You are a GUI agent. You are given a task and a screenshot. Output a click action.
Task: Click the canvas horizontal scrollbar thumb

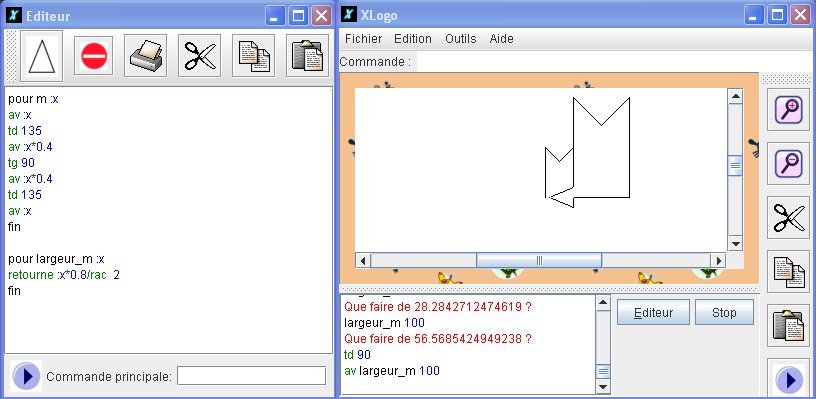tap(539, 260)
